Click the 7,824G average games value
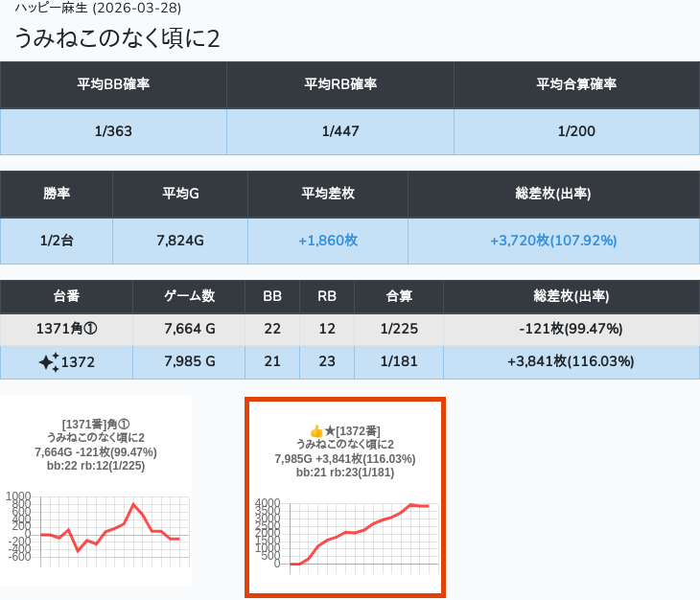 pos(180,241)
